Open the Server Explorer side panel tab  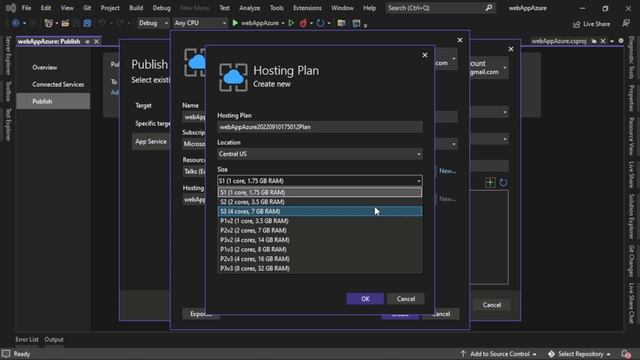8,55
